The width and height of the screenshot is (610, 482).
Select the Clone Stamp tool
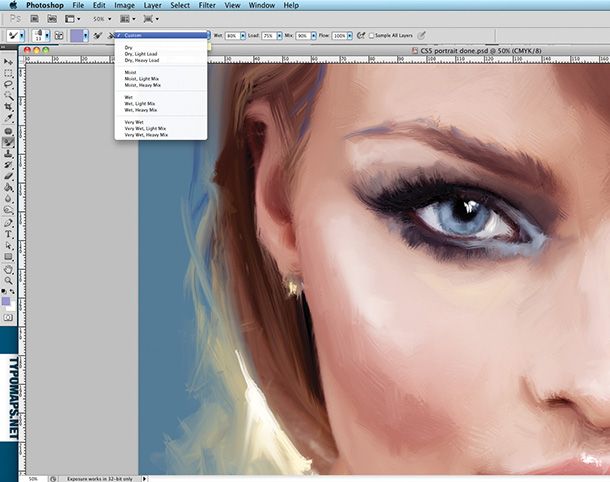[x=8, y=154]
